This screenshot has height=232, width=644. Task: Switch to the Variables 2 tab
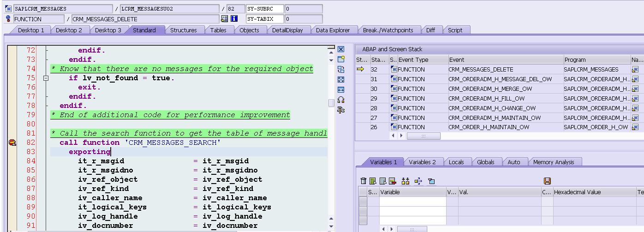click(x=422, y=162)
